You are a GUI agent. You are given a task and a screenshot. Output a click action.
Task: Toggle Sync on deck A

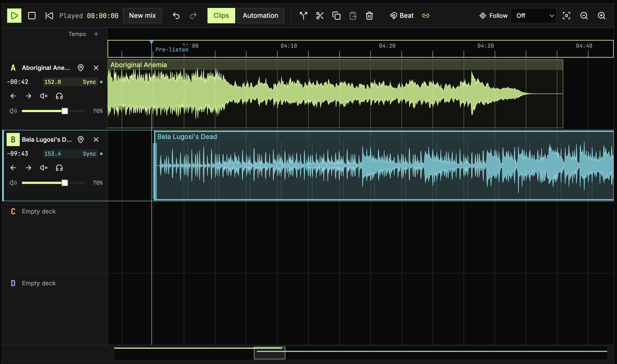coord(89,82)
